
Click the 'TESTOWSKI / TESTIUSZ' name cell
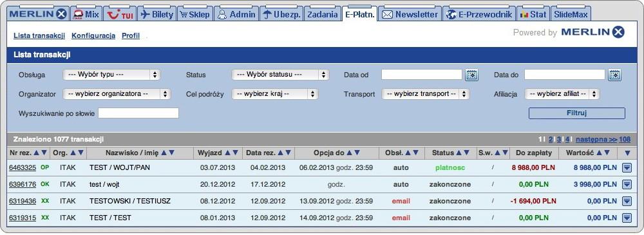click(130, 202)
